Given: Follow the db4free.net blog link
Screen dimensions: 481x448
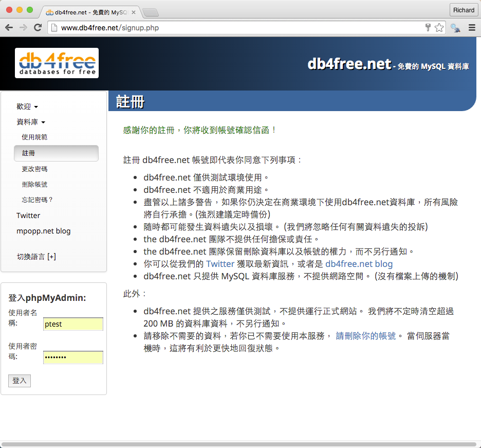Looking at the screenshot, I should click(x=359, y=264).
